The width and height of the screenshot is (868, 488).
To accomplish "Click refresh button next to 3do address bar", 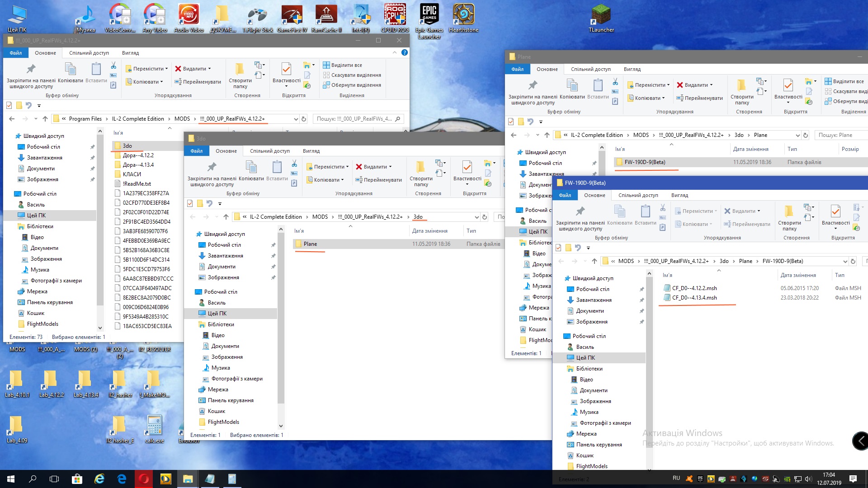I will point(485,217).
